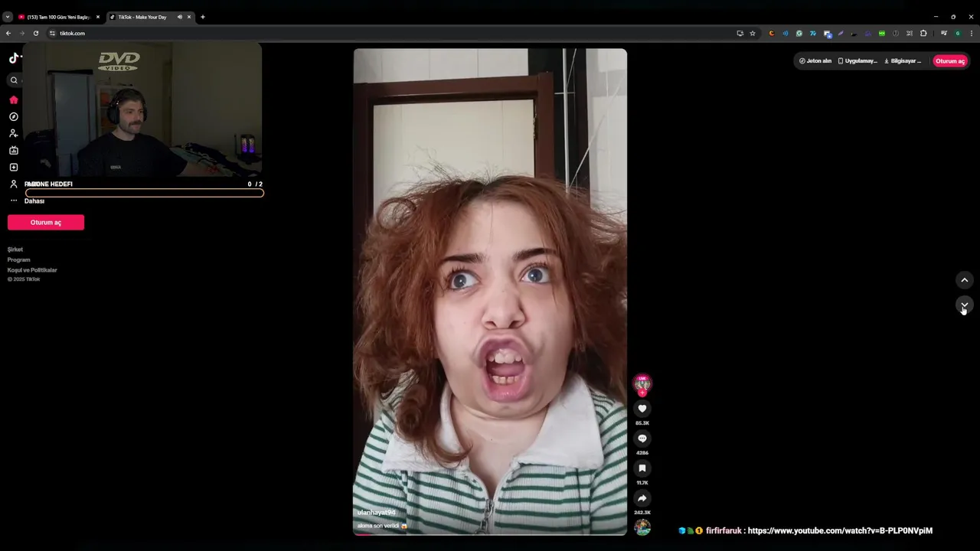
Task: Go to next video with down chevron
Action: tap(965, 305)
